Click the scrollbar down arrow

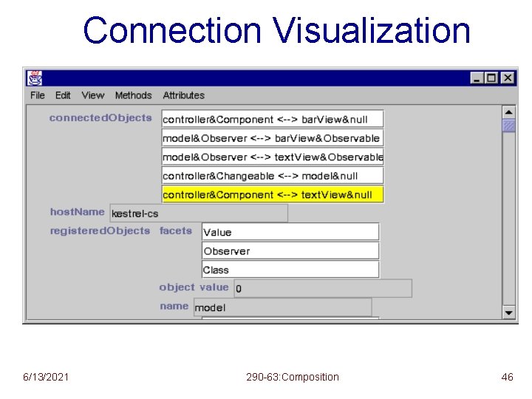coord(508,313)
